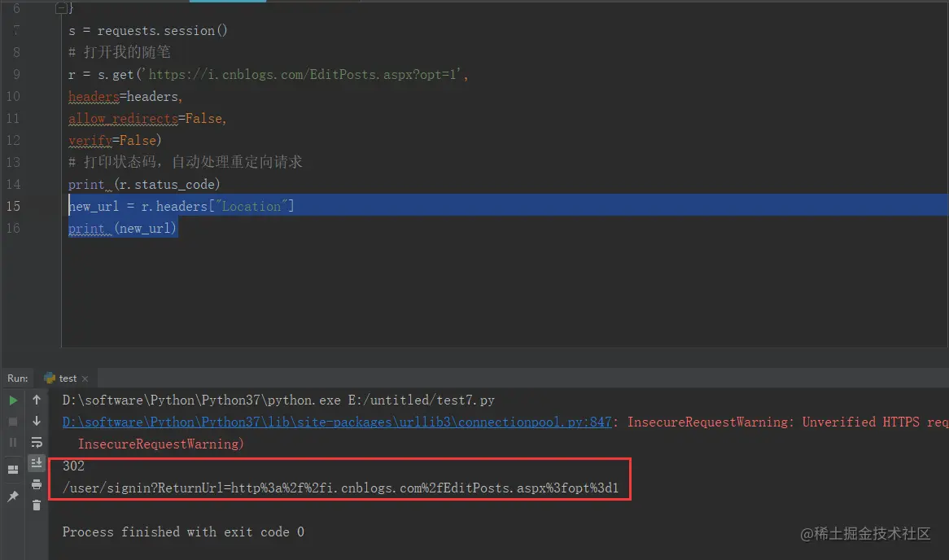This screenshot has width=949, height=560.
Task: Click comment '# 打印状态码，自动处理重定向请求'
Action: point(186,162)
